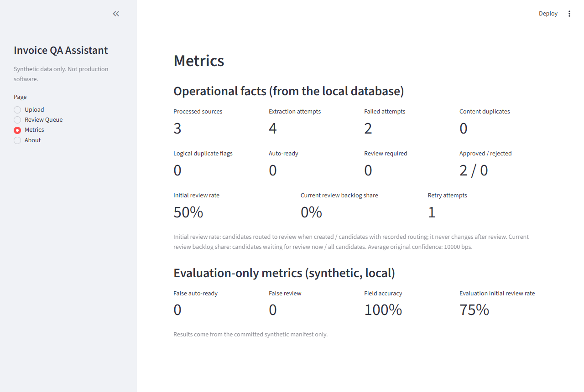
Task: Select the About page radio button
Action: 17,140
